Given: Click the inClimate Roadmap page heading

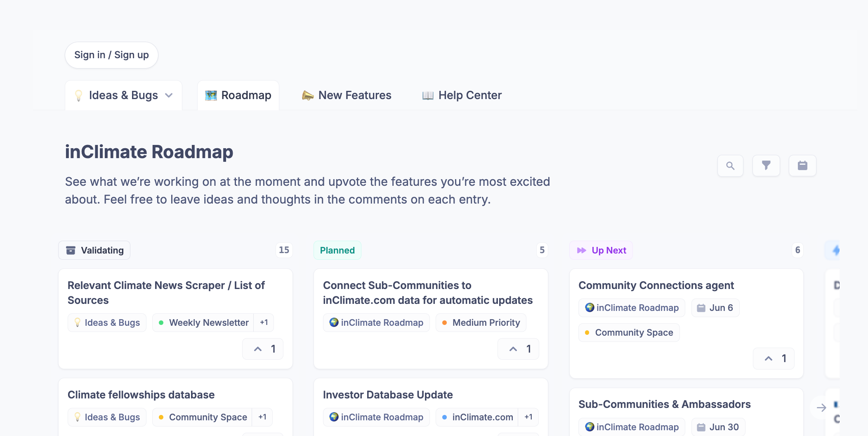Looking at the screenshot, I should click(149, 152).
